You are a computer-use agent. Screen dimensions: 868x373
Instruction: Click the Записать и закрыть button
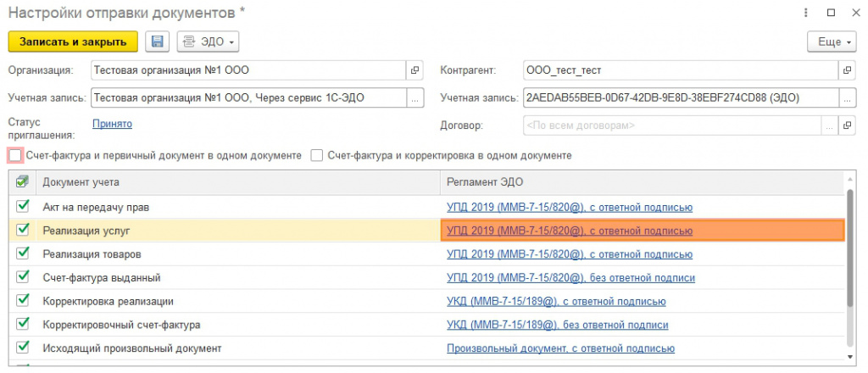[72, 42]
